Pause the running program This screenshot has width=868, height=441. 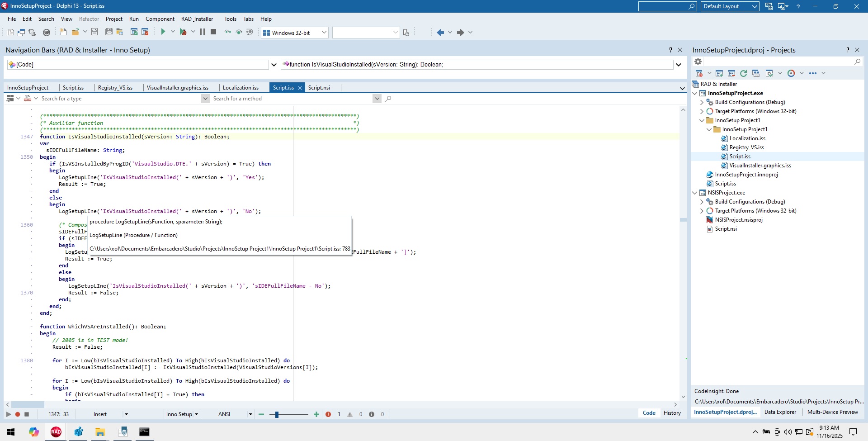[x=202, y=32]
